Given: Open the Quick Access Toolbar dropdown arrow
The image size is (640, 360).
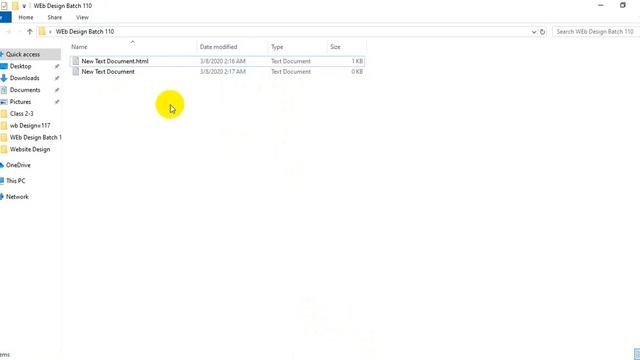Looking at the screenshot, I should click(x=24, y=6).
